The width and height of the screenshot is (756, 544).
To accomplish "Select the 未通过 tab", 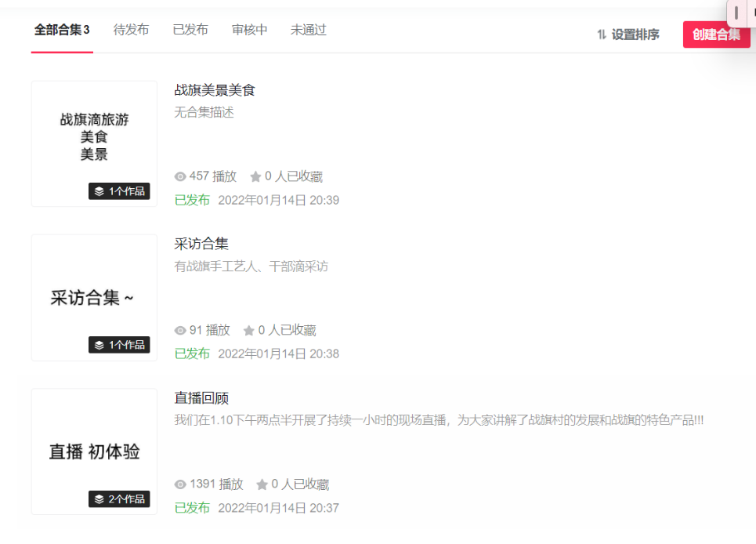I will coord(308,31).
